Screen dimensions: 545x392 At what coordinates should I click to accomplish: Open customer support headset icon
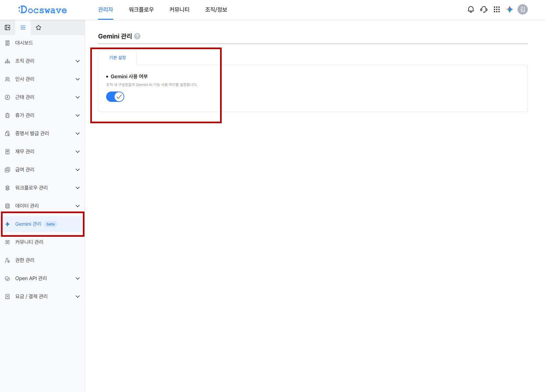[484, 9]
